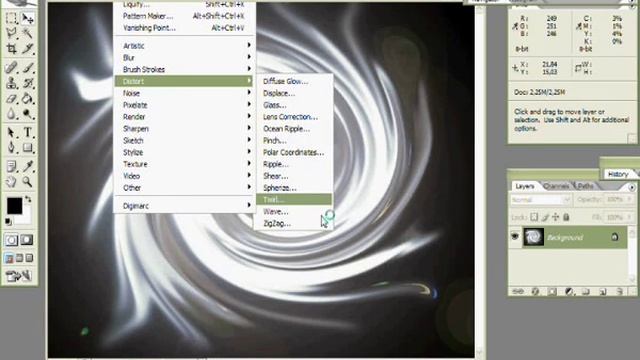Select the Rectangle shape tool
This screenshot has height=360, width=640.
click(x=28, y=147)
